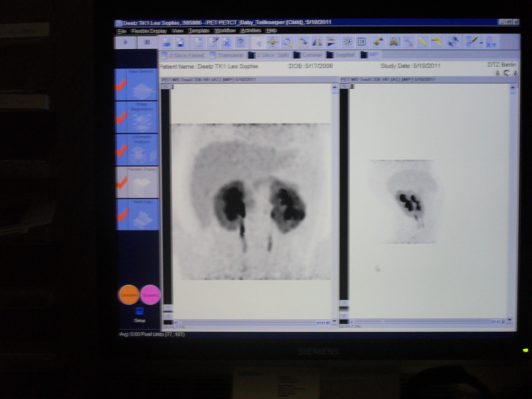This screenshot has height=399, width=532.
Task: Select the rotate tool icon
Action: pyautogui.click(x=302, y=42)
